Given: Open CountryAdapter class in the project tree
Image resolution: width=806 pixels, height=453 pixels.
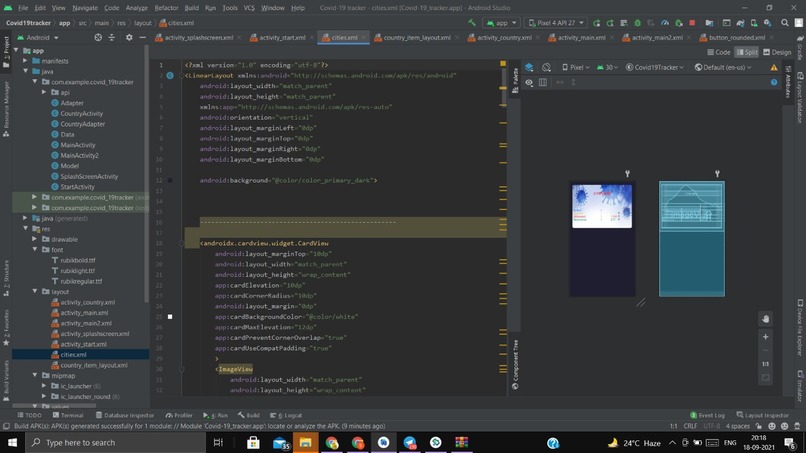Looking at the screenshot, I should click(82, 124).
